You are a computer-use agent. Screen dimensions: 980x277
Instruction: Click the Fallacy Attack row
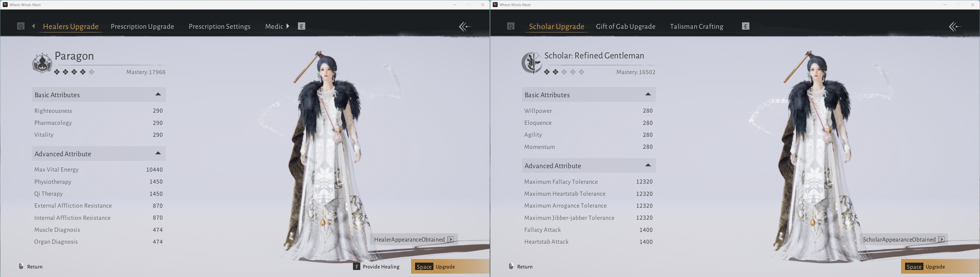(588, 230)
